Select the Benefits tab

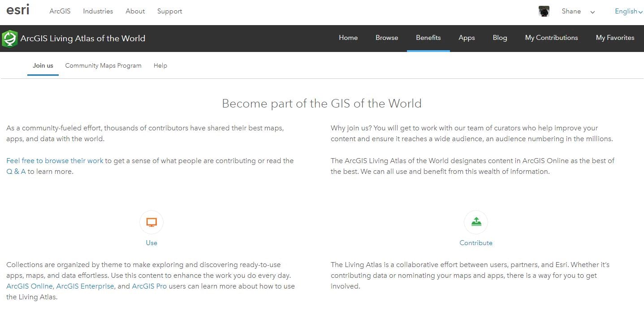[x=428, y=38]
